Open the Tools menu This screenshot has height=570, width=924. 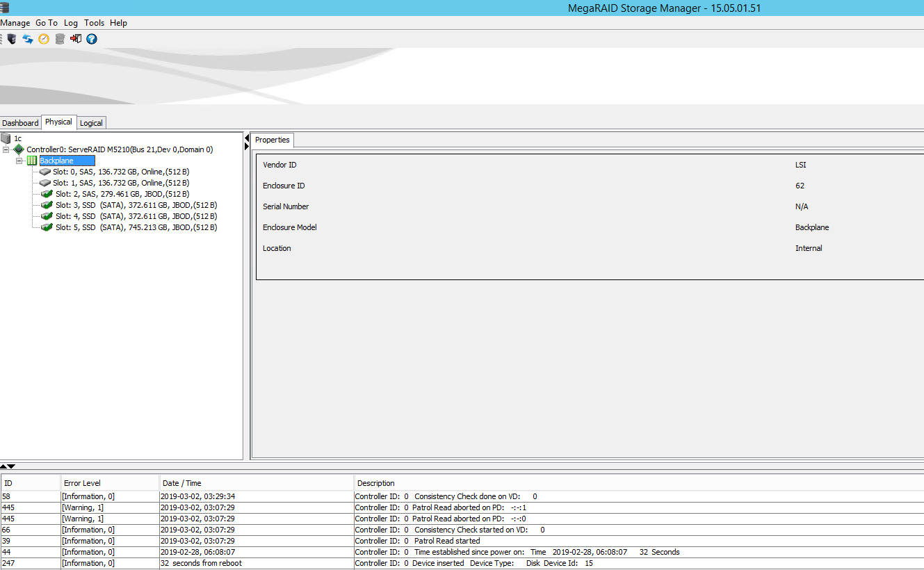tap(95, 23)
